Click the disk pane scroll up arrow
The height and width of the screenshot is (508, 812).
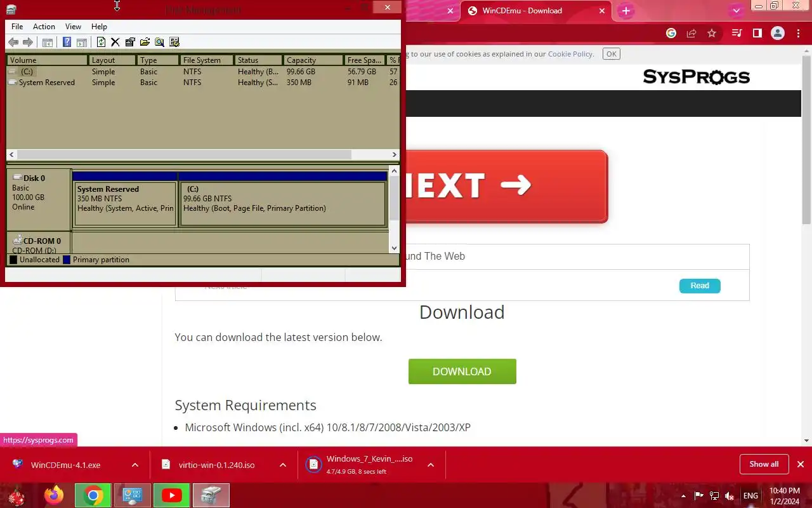pos(394,171)
